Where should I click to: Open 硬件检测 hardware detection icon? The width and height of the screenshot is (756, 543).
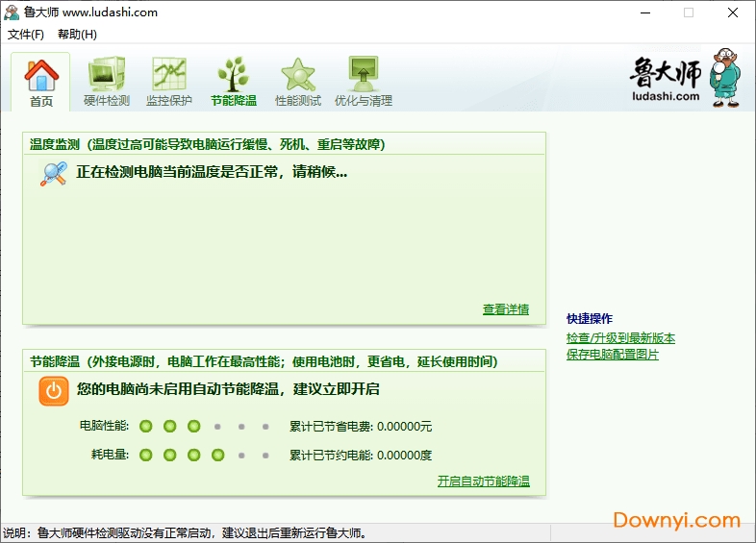(106, 75)
